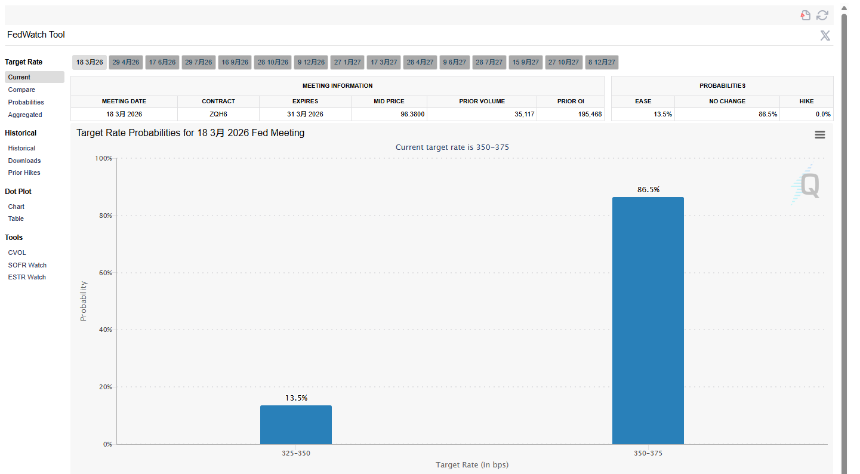The height and width of the screenshot is (474, 860).
Task: Select the 29 4月26 meeting tab
Action: tap(126, 62)
